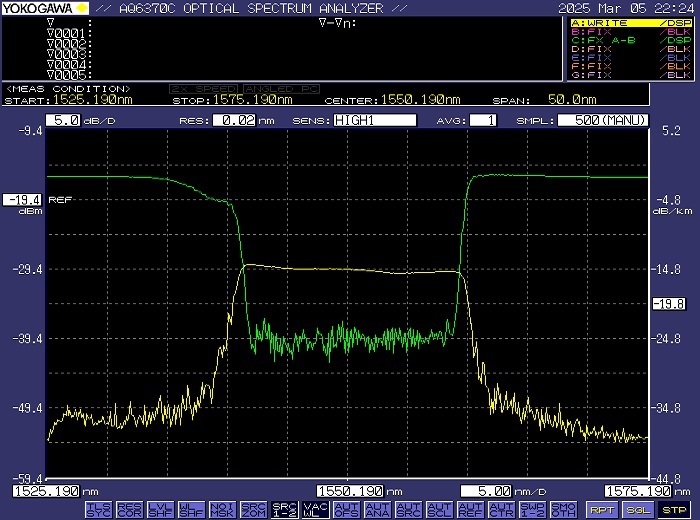The width and height of the screenshot is (700, 520).
Task: Click the AUT OFS indicator
Action: [346, 509]
